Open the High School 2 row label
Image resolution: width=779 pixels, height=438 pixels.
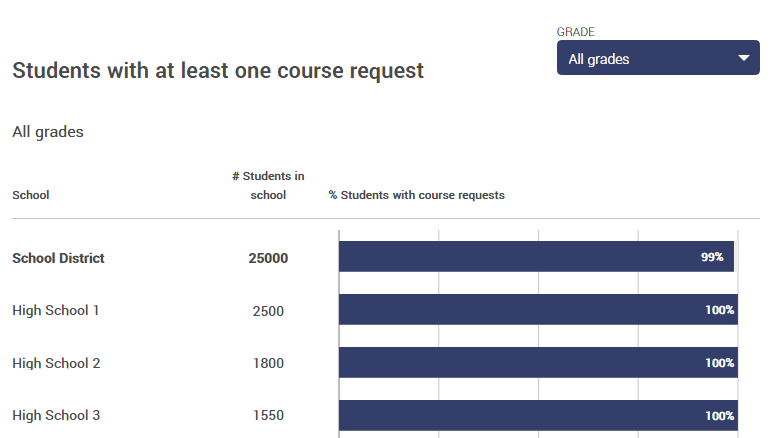pos(56,363)
